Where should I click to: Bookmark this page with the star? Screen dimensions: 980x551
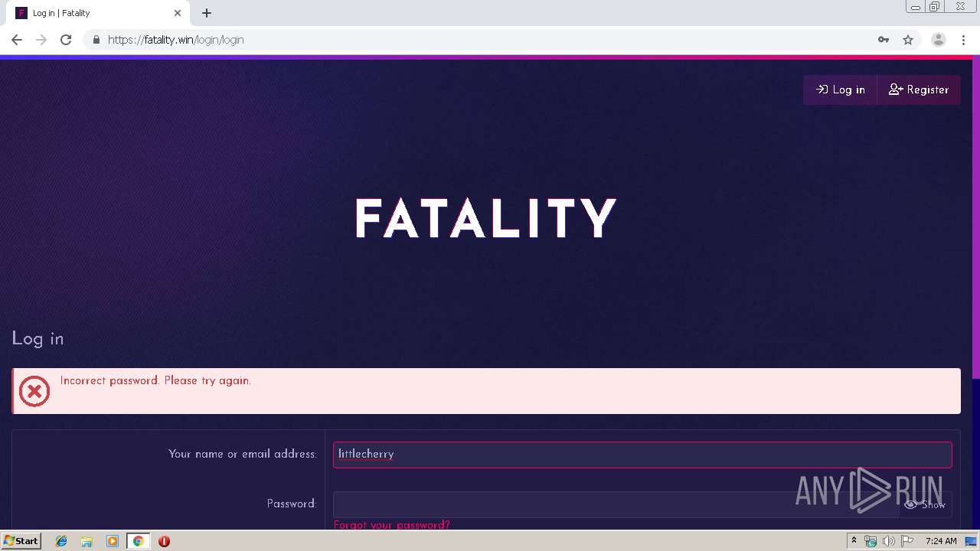(908, 40)
